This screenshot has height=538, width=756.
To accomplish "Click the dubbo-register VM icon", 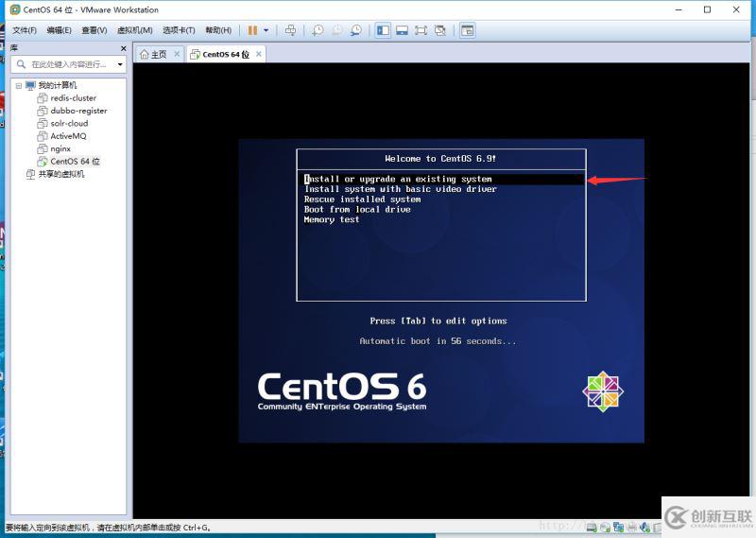I will (43, 111).
